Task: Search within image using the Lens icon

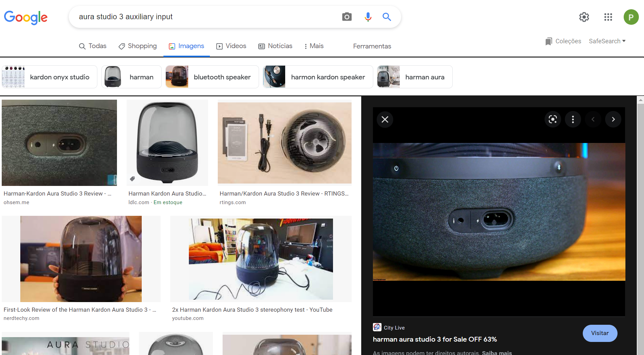Action: [552, 119]
